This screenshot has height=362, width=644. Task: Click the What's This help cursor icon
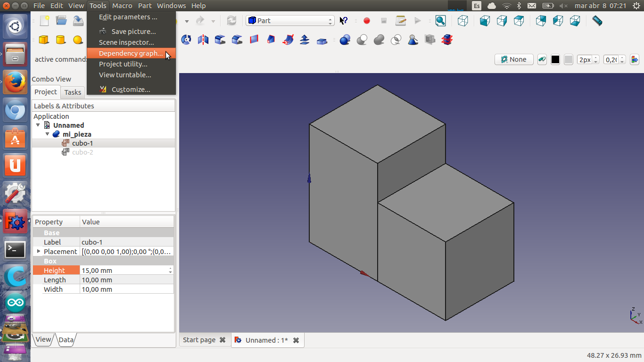coord(344,21)
